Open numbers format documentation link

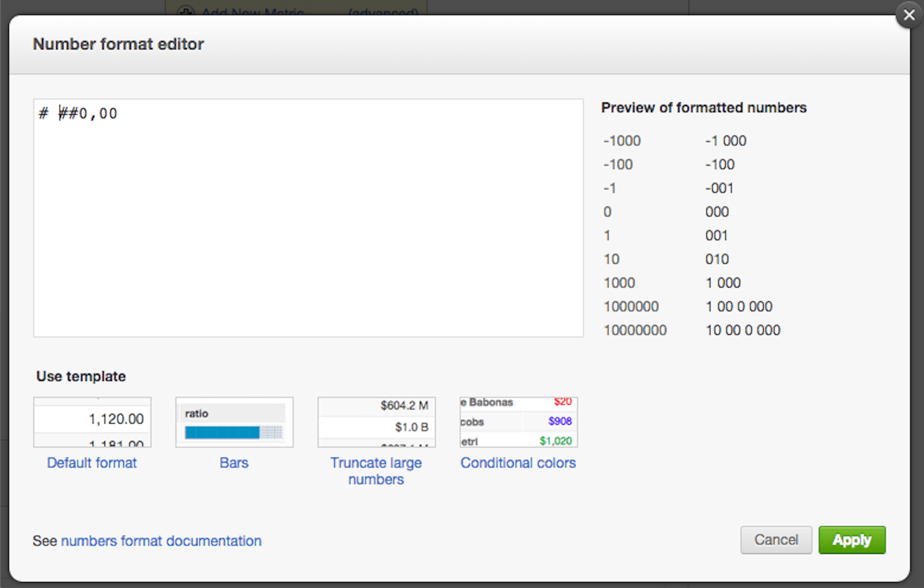(x=161, y=541)
